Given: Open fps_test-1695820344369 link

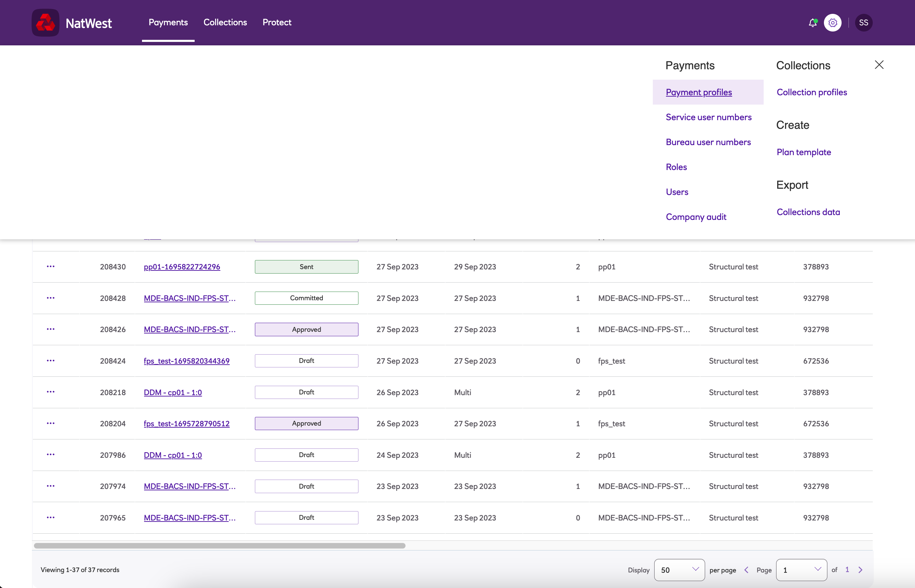Looking at the screenshot, I should (x=186, y=361).
